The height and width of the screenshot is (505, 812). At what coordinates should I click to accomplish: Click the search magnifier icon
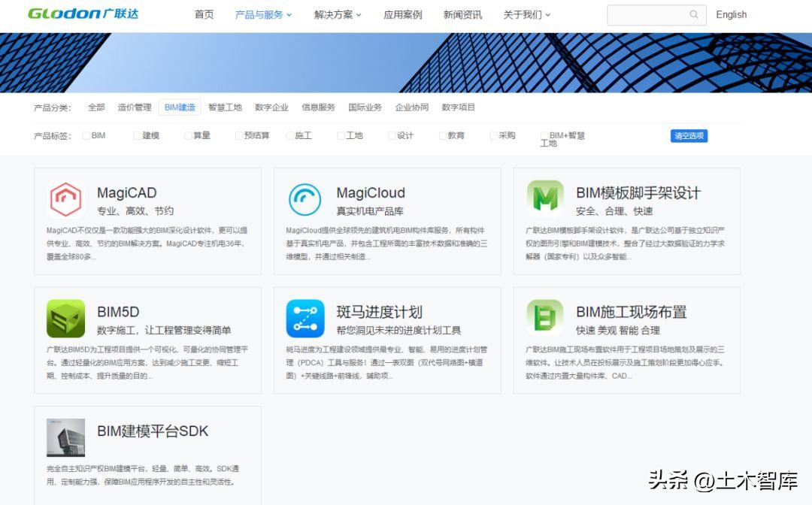click(694, 15)
